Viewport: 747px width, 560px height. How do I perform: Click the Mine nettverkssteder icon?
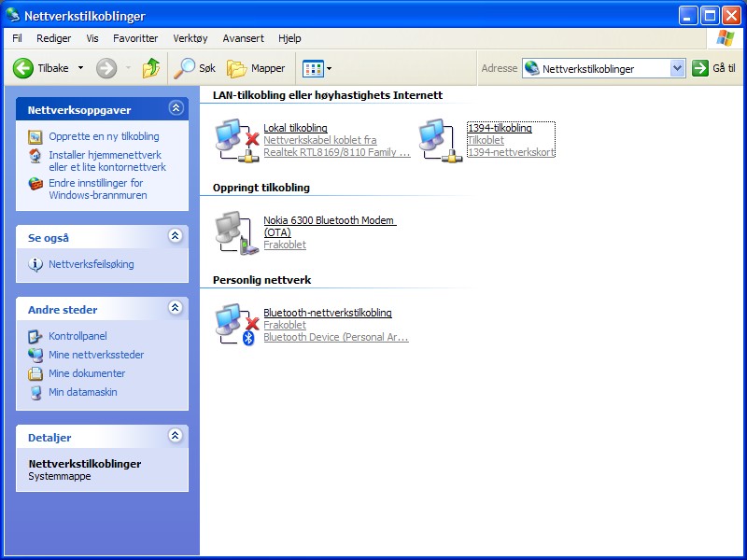coord(35,355)
